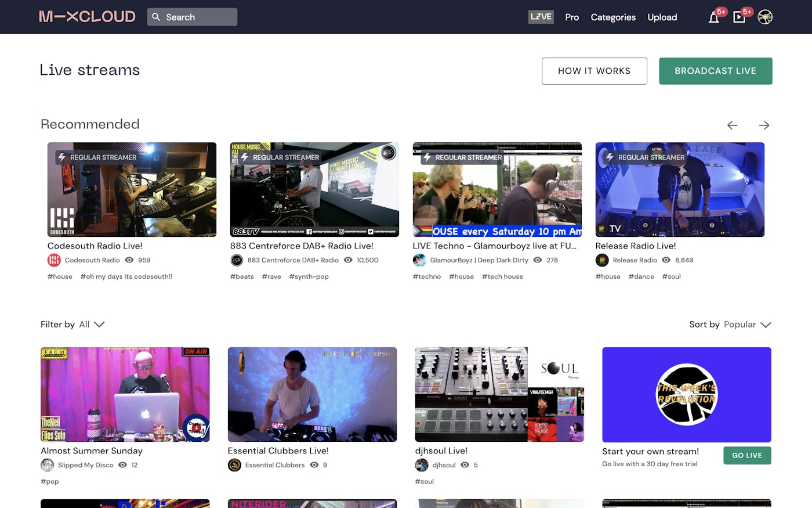This screenshot has width=812, height=508.
Task: Click the #pop tag
Action: 50,481
